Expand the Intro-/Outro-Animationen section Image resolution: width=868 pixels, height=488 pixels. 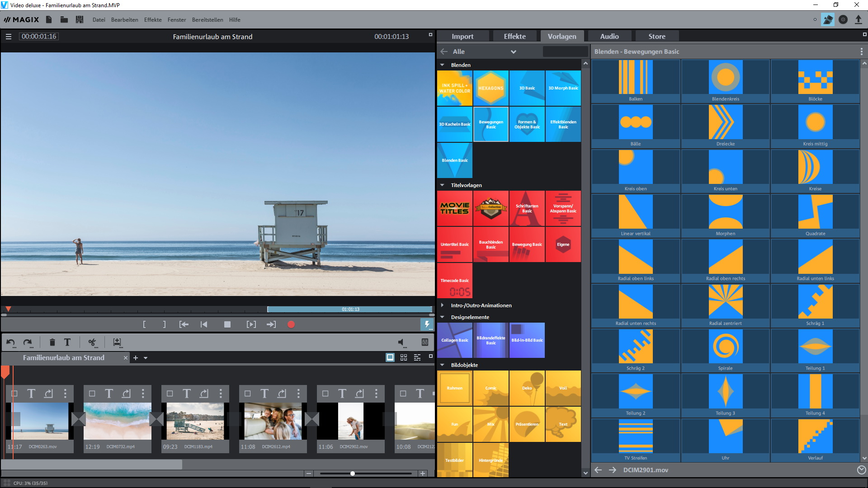coord(442,305)
